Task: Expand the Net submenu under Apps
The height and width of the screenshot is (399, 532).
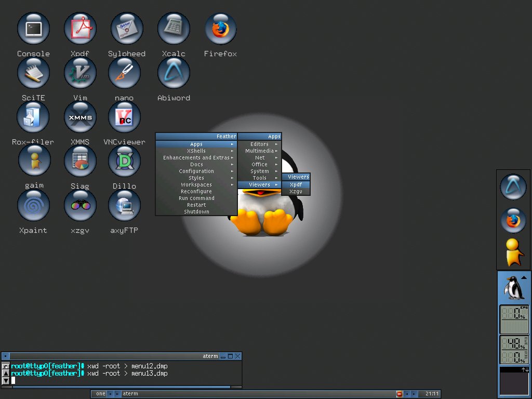Action: click(x=260, y=158)
